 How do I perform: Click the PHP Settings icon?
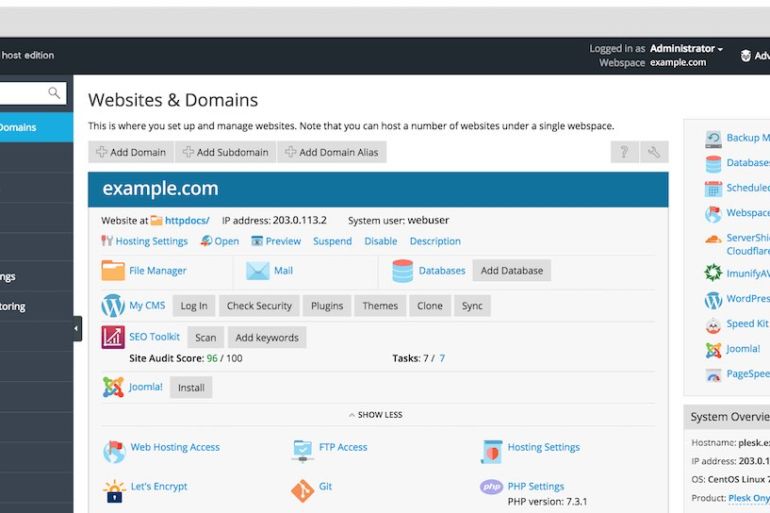click(x=491, y=487)
